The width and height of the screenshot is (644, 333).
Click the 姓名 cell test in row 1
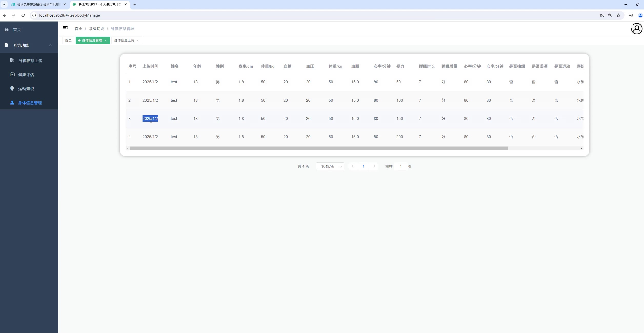click(174, 82)
